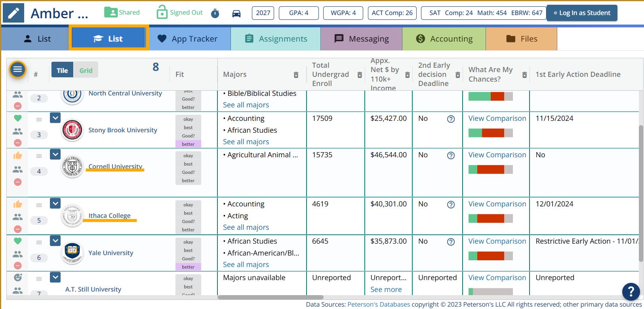Open the Files tab
Image resolution: width=644 pixels, height=309 pixels.
(521, 39)
